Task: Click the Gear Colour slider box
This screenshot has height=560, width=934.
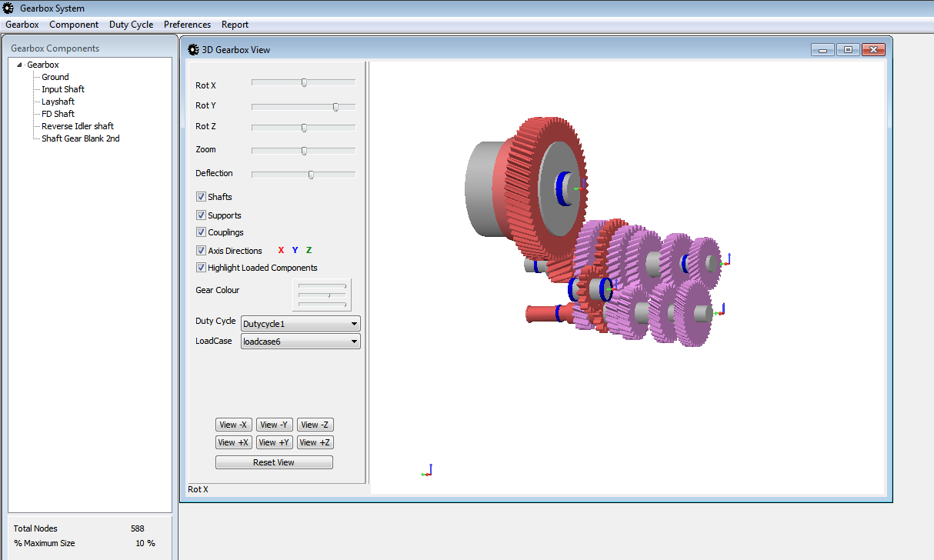Action: [322, 295]
